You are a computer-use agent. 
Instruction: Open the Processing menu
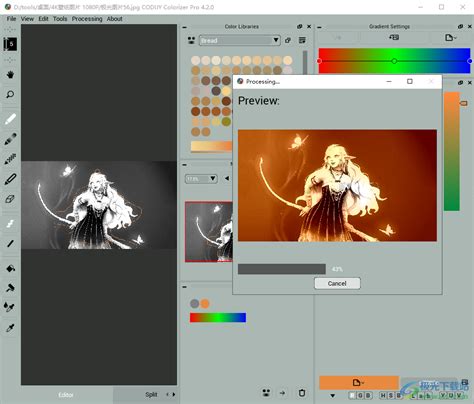(x=87, y=19)
